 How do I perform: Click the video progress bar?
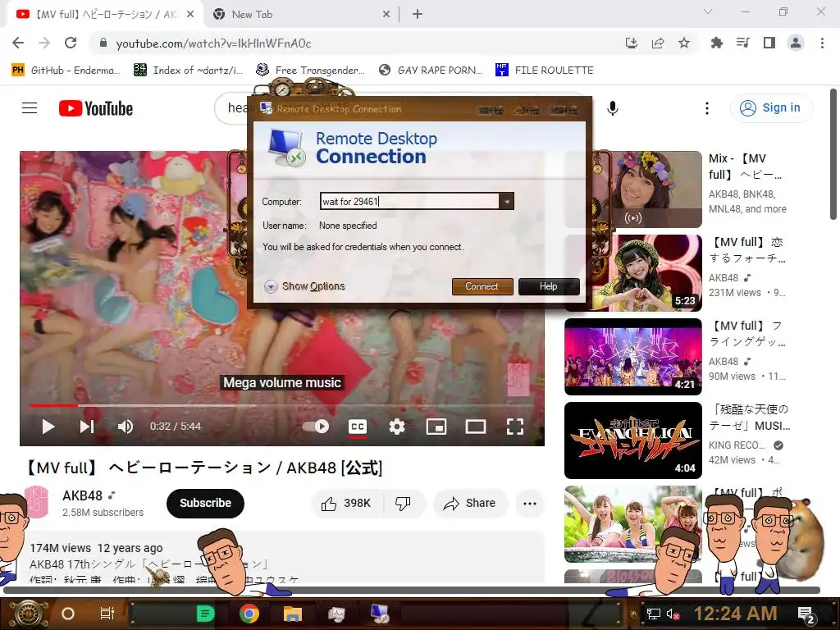tap(282, 405)
